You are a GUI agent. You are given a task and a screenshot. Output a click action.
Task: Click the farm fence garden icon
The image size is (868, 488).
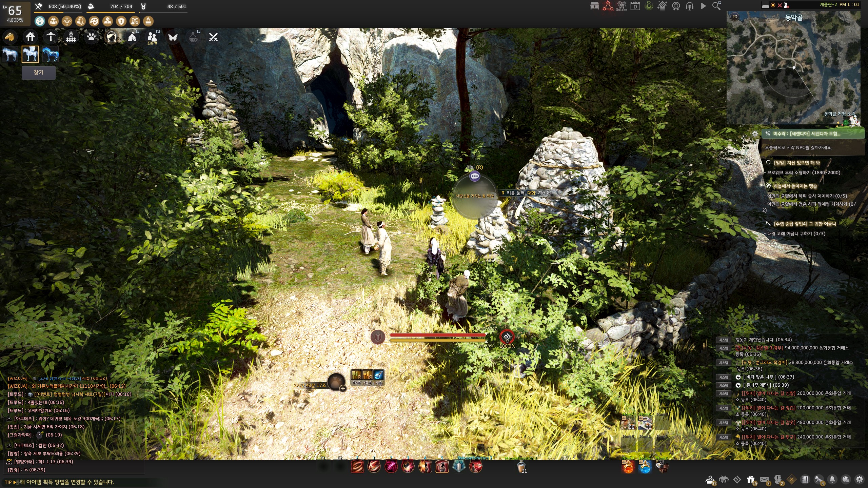pyautogui.click(x=71, y=37)
